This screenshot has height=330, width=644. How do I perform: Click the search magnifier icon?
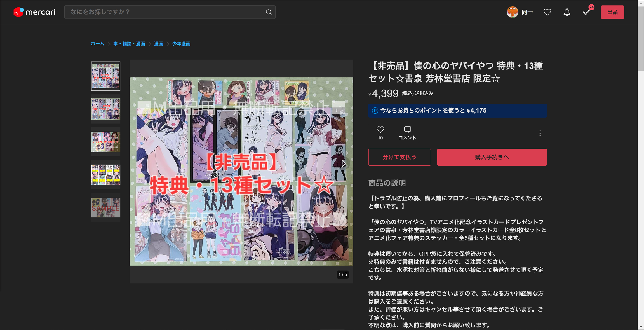(269, 12)
